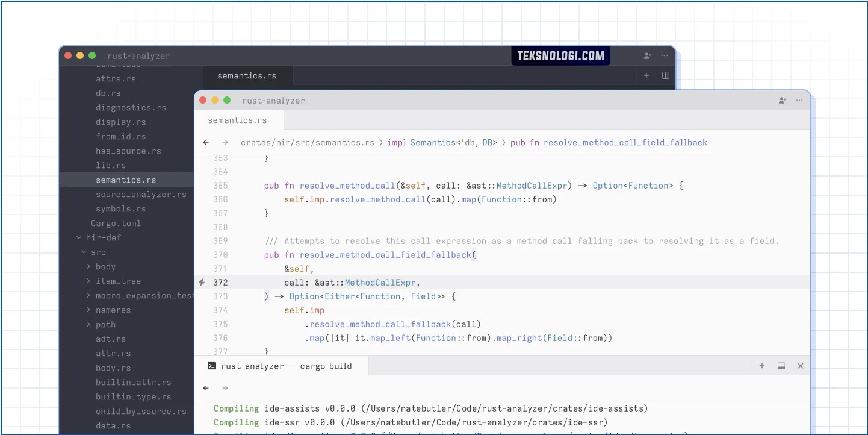Screen dimensions: 868x435
Task: Collapse the hir-def section in the file tree
Action: click(79, 237)
